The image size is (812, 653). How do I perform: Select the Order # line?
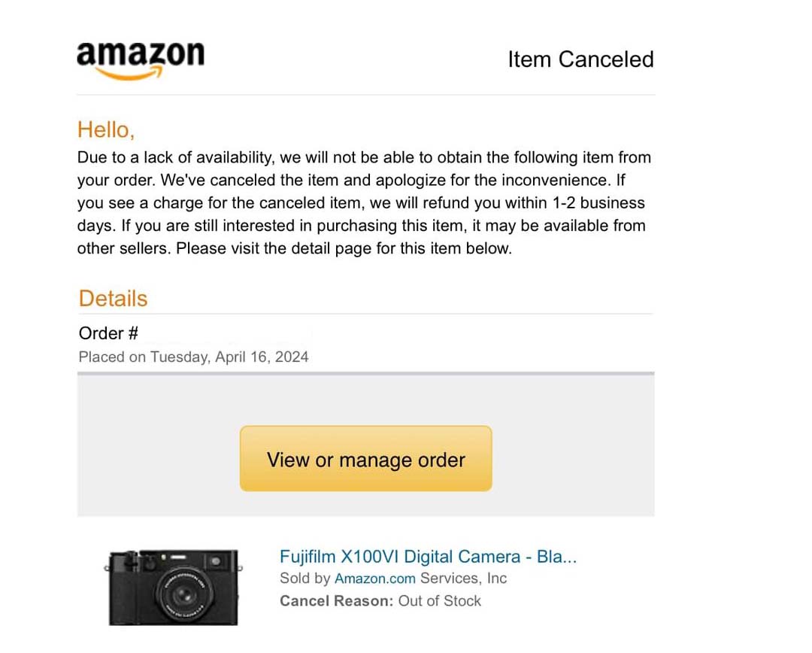tap(108, 333)
